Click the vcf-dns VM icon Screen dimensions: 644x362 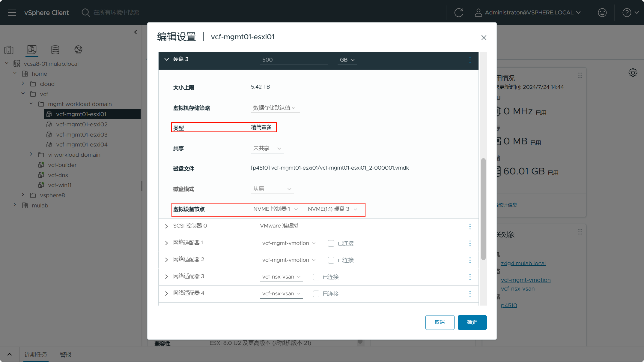click(41, 175)
